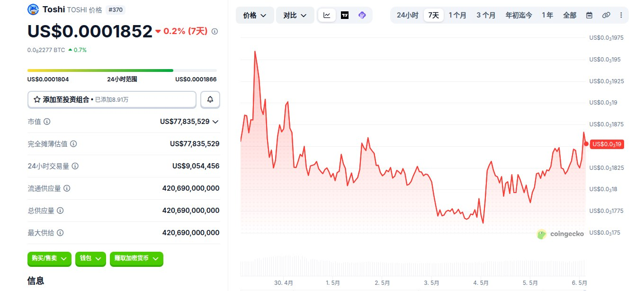
Task: Click the US$0.0001866 high value
Action: pos(196,79)
